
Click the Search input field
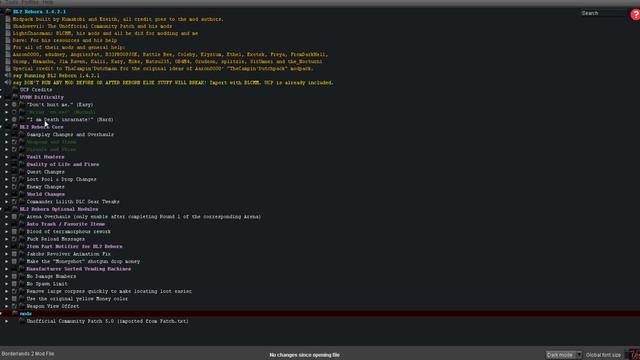pyautogui.click(x=603, y=13)
